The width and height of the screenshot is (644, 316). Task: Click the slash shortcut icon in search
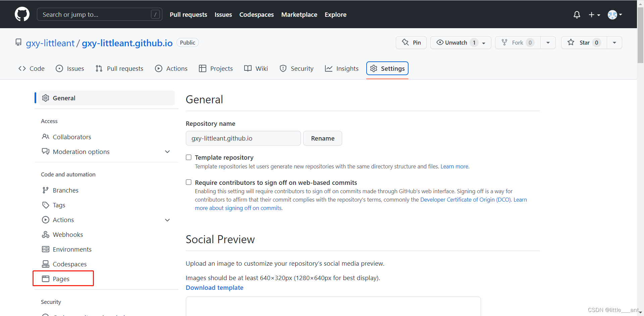coord(155,14)
